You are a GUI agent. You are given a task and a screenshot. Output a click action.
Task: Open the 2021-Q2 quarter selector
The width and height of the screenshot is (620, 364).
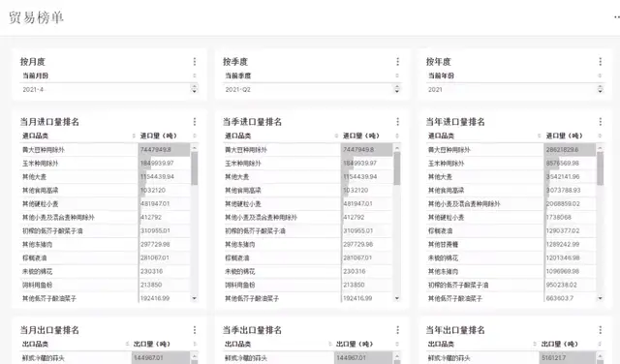pos(312,89)
